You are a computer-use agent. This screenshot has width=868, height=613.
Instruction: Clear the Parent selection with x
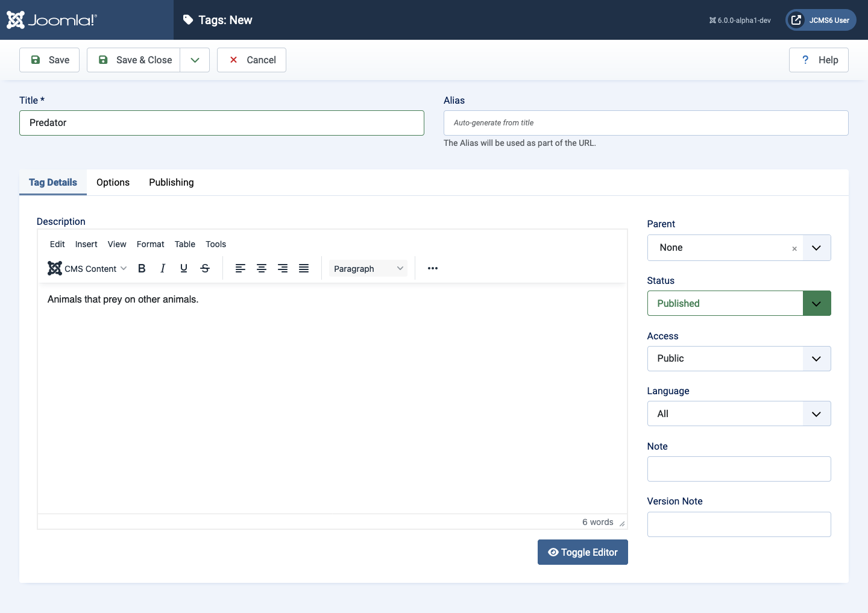coord(794,248)
